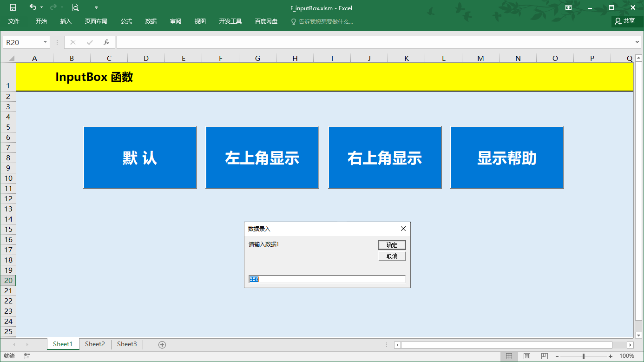Open the Name Box dropdown arrow
This screenshot has height=362, width=644.
point(46,42)
